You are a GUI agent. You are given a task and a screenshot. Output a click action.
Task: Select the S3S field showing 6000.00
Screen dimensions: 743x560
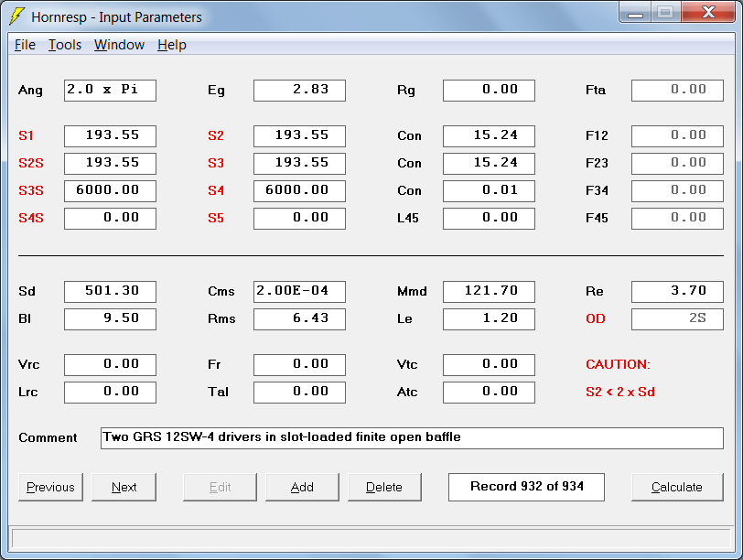point(110,191)
